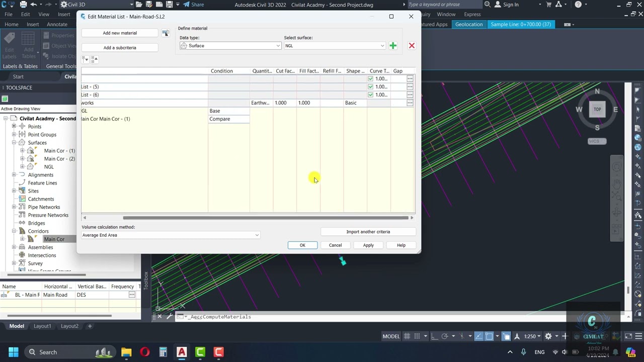Switch to the Start drawing tab
Viewport: 644px width, 362px height.
[18, 76]
